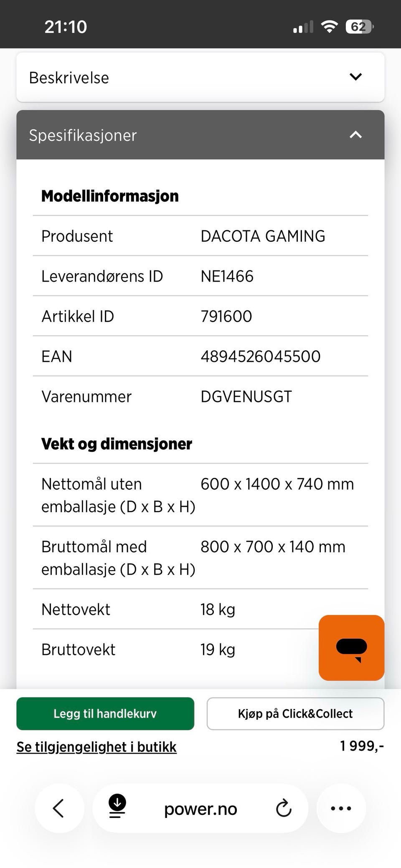The height and width of the screenshot is (868, 401).
Task: Expand the Beskrivelse section chevron
Action: point(355,77)
